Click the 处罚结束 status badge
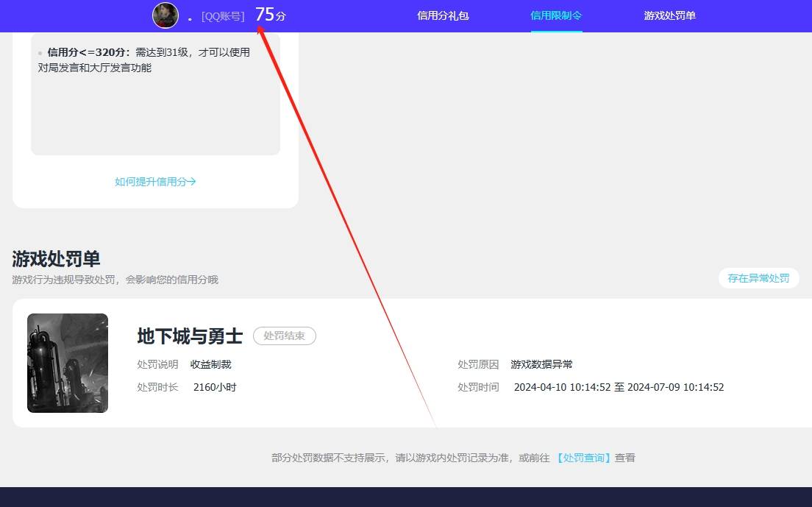Viewport: 812px width, 507px height. (284, 336)
